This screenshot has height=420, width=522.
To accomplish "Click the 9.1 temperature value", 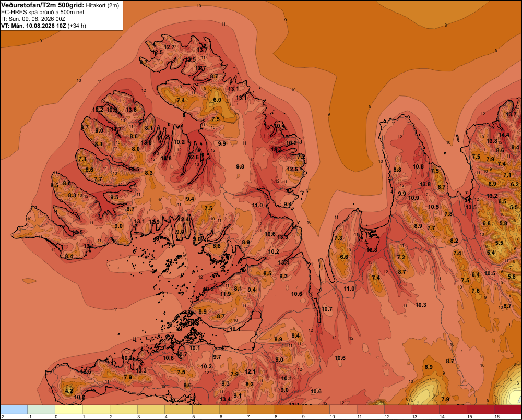I will click(x=238, y=395).
